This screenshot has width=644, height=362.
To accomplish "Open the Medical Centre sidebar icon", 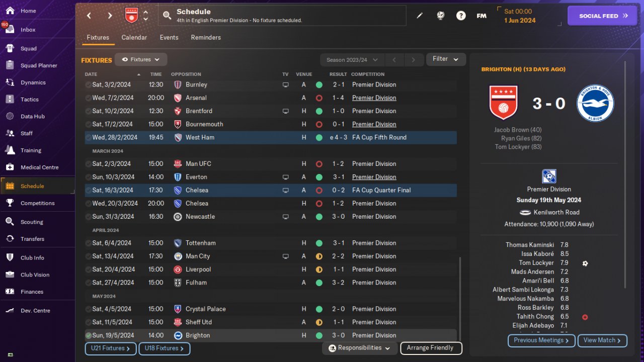I will (10, 167).
